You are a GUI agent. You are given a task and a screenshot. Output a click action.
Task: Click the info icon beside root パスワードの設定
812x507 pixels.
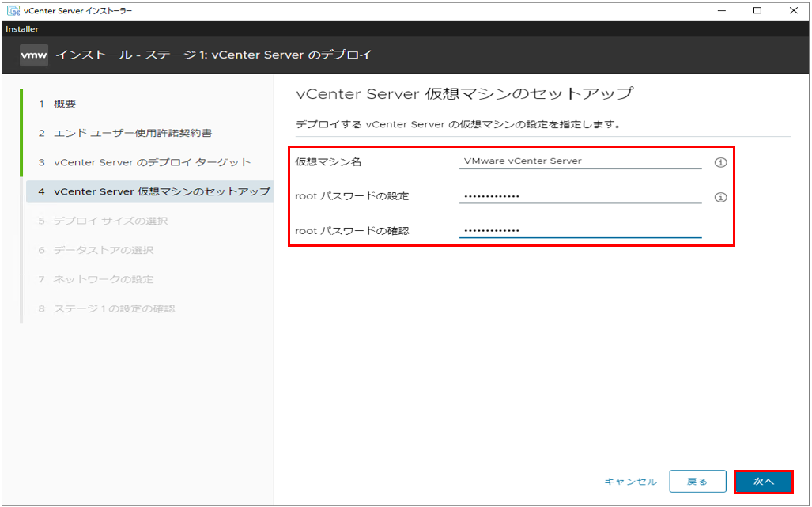click(x=720, y=197)
